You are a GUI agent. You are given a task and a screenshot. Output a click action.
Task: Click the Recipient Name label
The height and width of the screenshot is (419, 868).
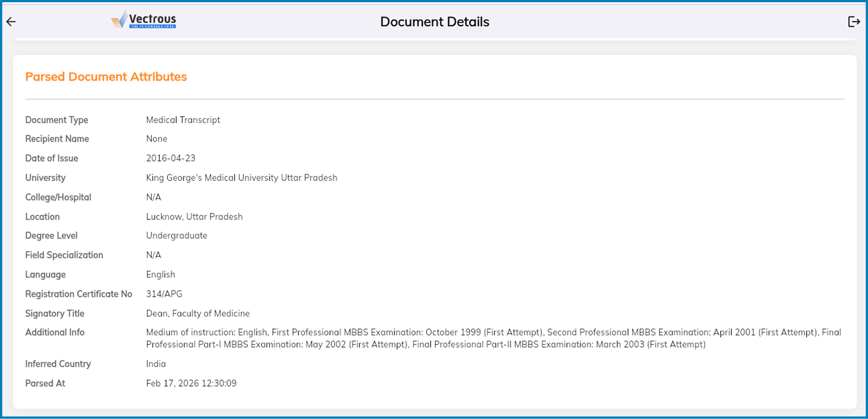[x=57, y=139]
